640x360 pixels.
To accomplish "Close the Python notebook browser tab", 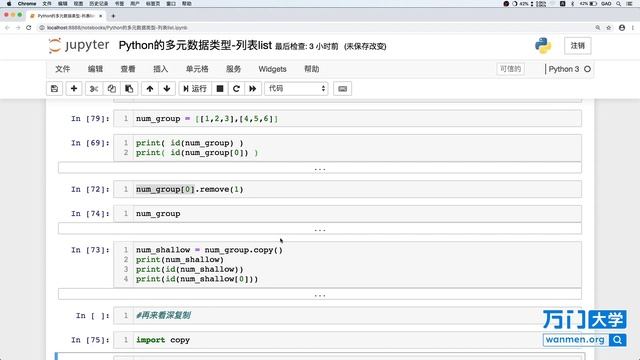I will (x=100, y=16).
